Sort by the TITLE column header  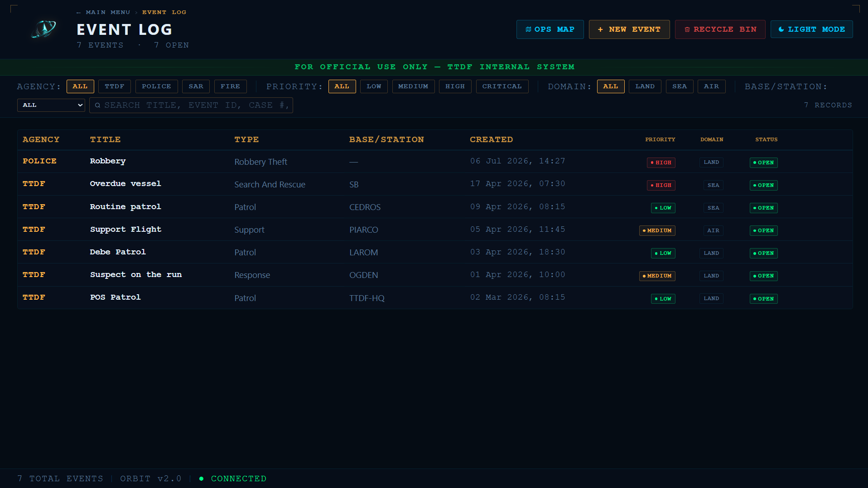coord(105,139)
